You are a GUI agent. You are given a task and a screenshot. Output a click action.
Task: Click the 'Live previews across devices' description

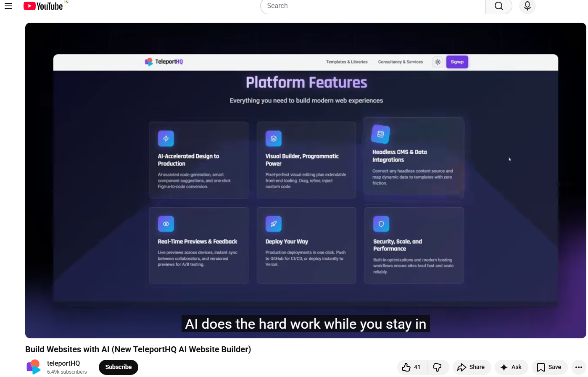[198, 258]
